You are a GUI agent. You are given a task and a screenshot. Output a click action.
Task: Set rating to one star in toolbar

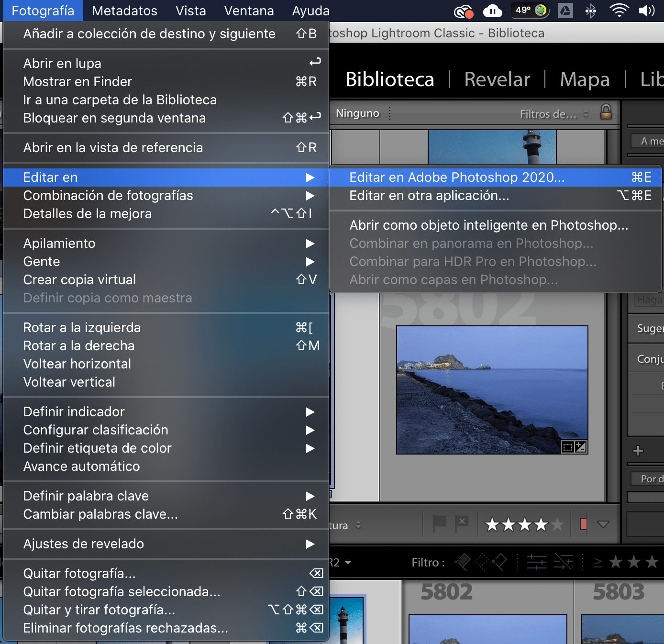point(492,525)
